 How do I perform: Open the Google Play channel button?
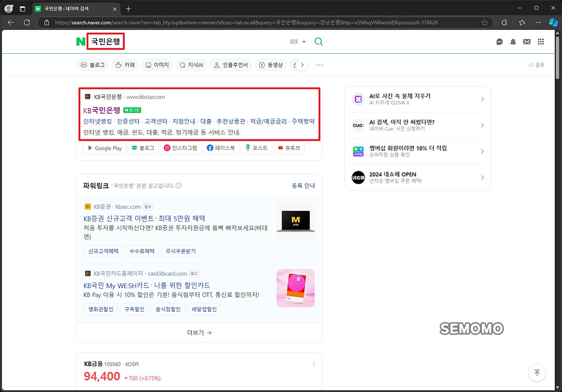(105, 148)
